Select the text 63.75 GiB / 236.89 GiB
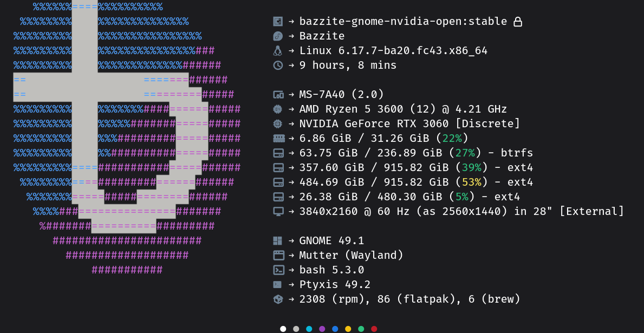 371,153
